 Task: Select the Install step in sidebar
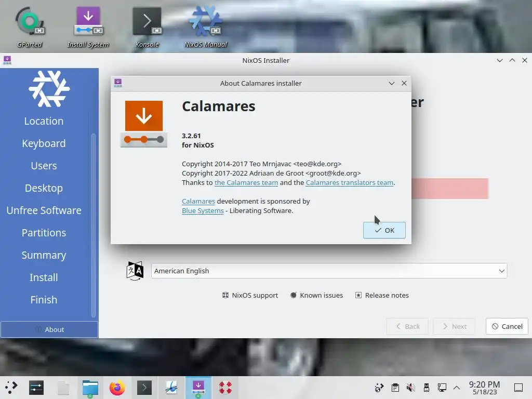[44, 277]
